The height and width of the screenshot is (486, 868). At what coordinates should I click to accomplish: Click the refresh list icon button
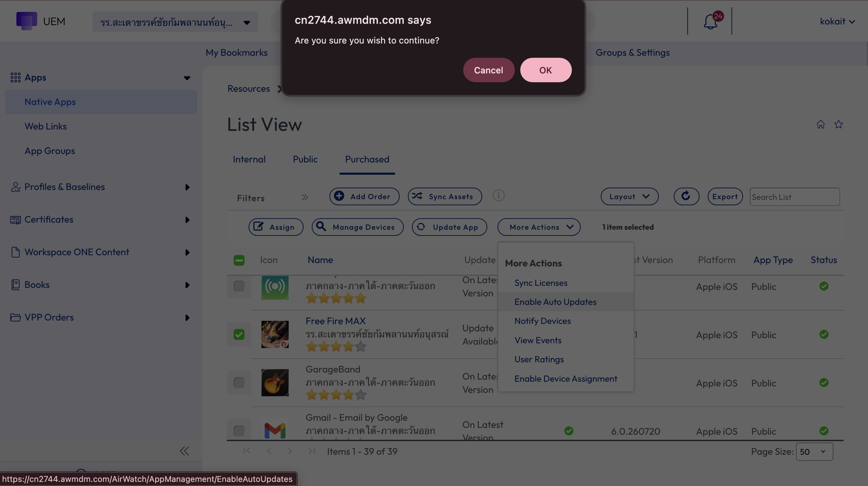686,196
